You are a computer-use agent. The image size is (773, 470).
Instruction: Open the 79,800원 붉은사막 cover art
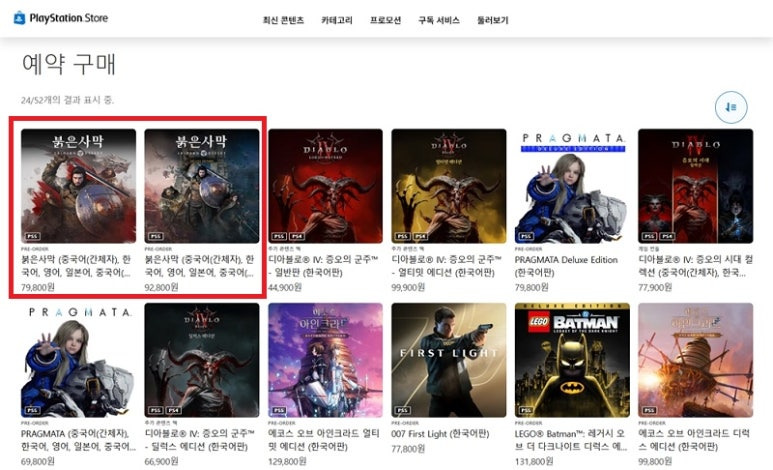coord(78,186)
